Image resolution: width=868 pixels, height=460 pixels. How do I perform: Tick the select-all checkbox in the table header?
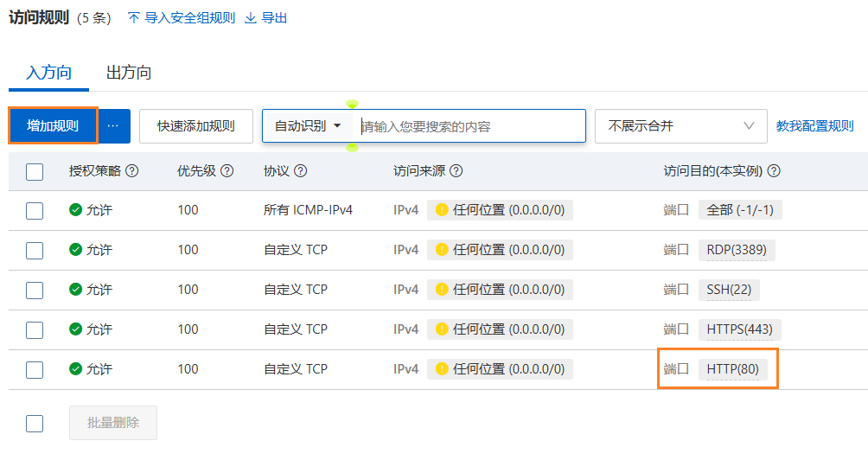(x=35, y=171)
